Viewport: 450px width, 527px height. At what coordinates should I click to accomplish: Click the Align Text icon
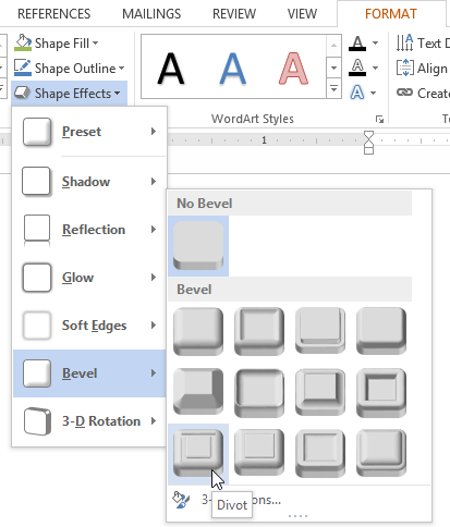coord(405,68)
